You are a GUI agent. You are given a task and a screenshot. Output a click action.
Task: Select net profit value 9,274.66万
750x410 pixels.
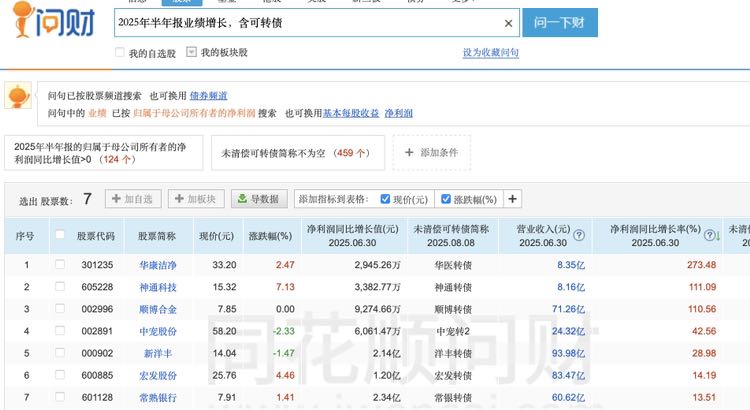(377, 309)
